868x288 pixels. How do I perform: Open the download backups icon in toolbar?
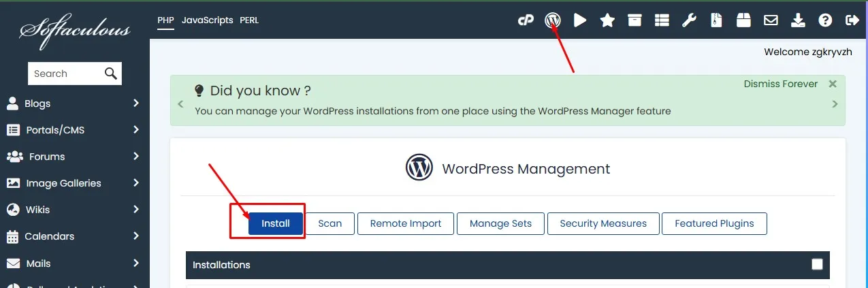798,20
